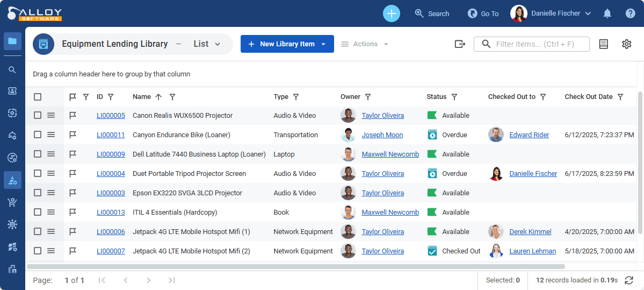Expand the Danielle Fischer user menu
This screenshot has height=290, width=644.
[588, 13]
